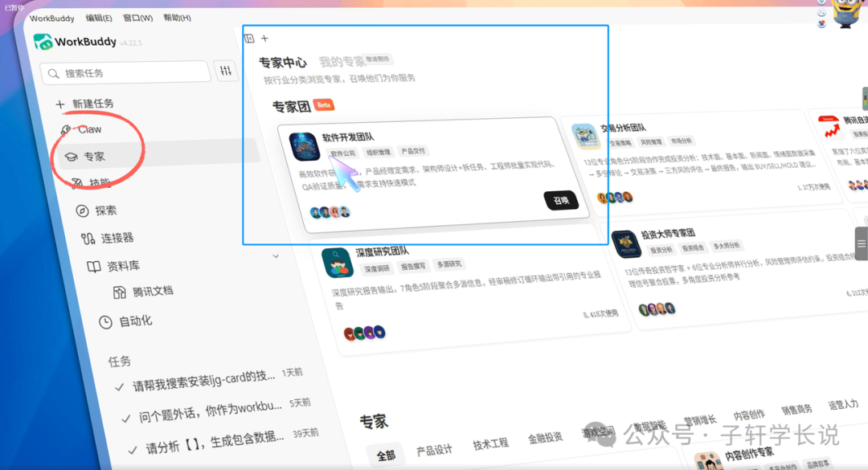868x470 pixels.
Task: Open the 窗口(W) menu
Action: click(x=138, y=18)
